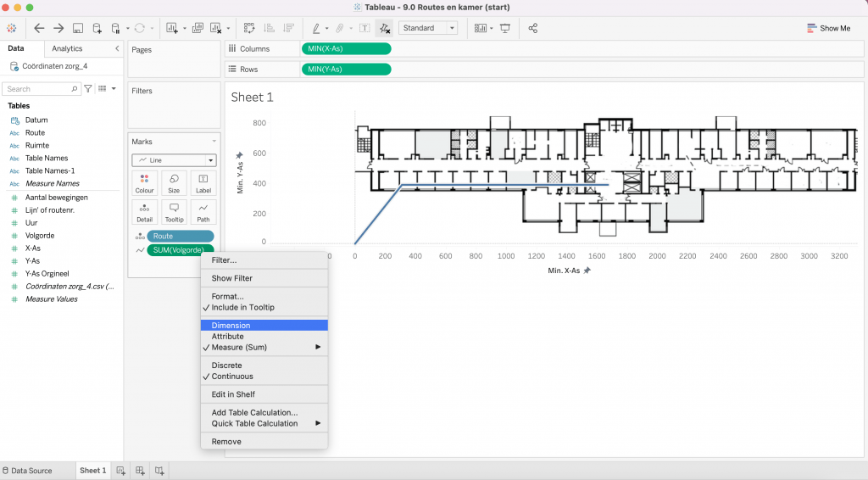The width and height of the screenshot is (868, 480).
Task: Click the Undo back arrow in toolbar
Action: (x=39, y=28)
